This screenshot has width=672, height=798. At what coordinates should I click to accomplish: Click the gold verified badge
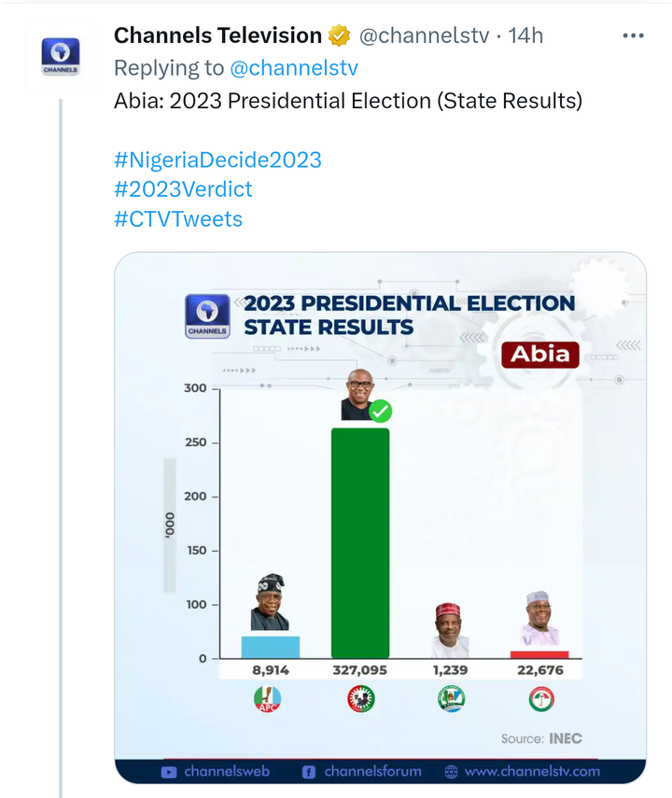coord(339,35)
